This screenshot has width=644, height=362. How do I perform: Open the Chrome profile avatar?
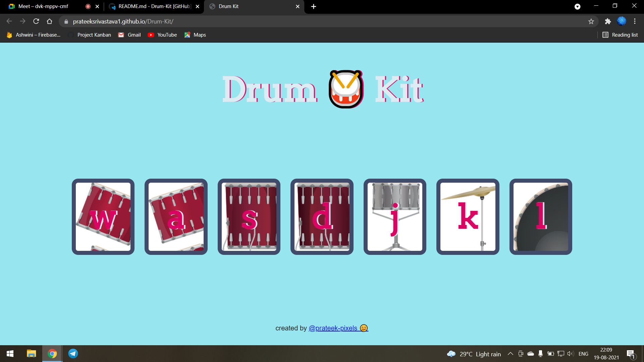[x=622, y=21]
